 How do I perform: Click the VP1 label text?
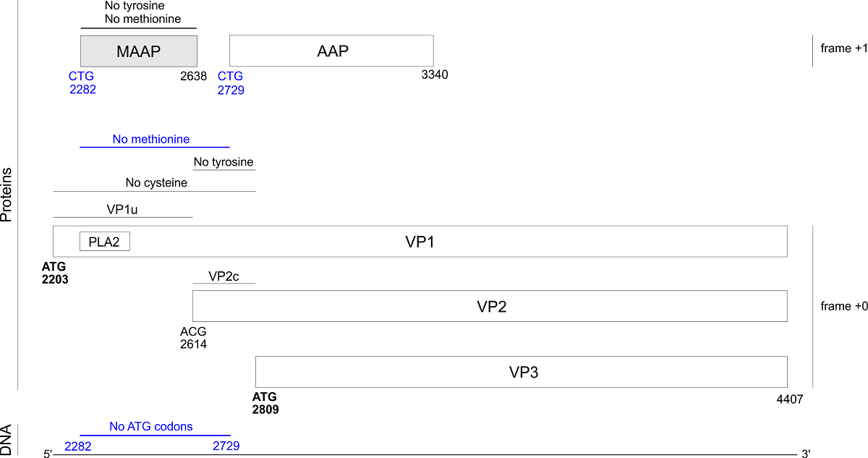tap(420, 242)
